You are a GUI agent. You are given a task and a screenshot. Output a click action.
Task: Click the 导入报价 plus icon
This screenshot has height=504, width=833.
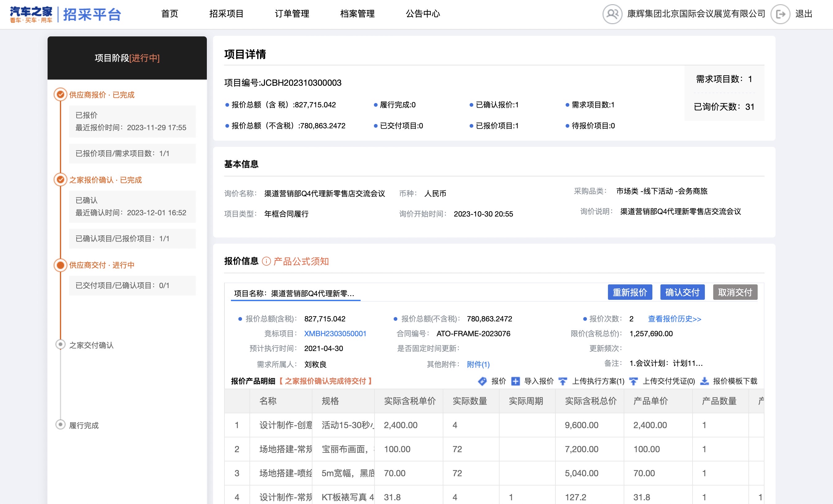tap(515, 381)
